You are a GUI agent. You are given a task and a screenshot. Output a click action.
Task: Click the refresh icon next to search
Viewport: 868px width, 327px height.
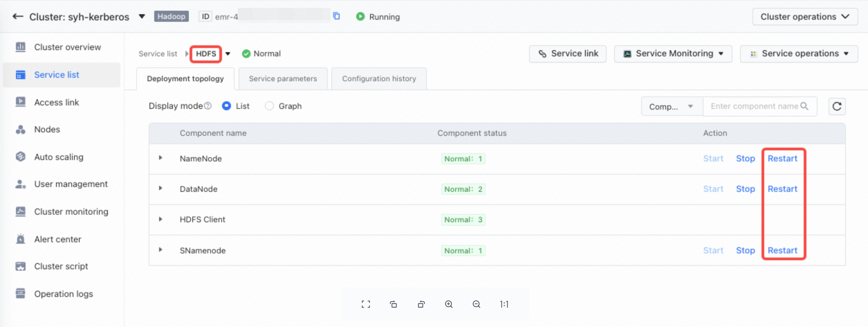coord(837,106)
